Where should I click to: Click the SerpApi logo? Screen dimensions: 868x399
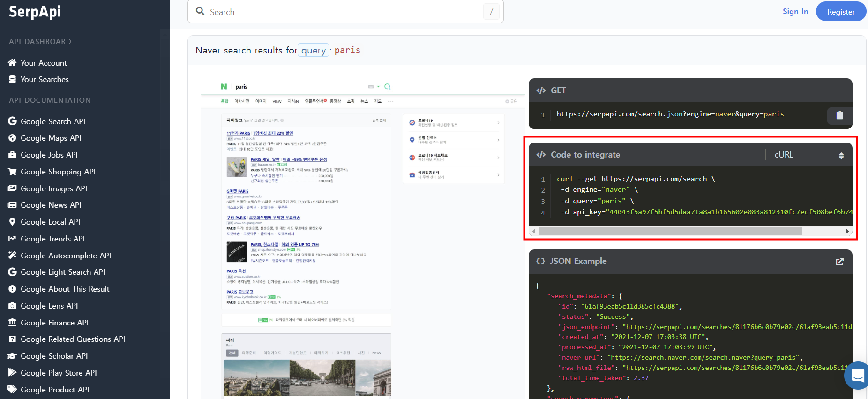point(35,11)
